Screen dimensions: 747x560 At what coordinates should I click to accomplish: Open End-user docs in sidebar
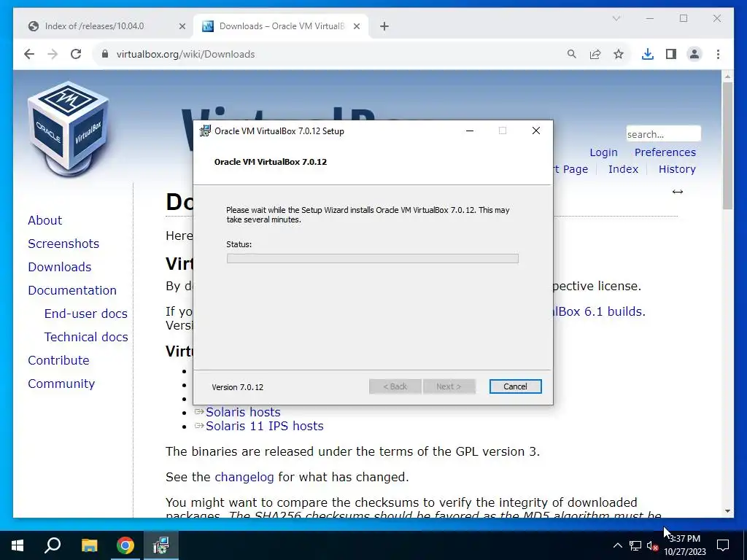(86, 314)
